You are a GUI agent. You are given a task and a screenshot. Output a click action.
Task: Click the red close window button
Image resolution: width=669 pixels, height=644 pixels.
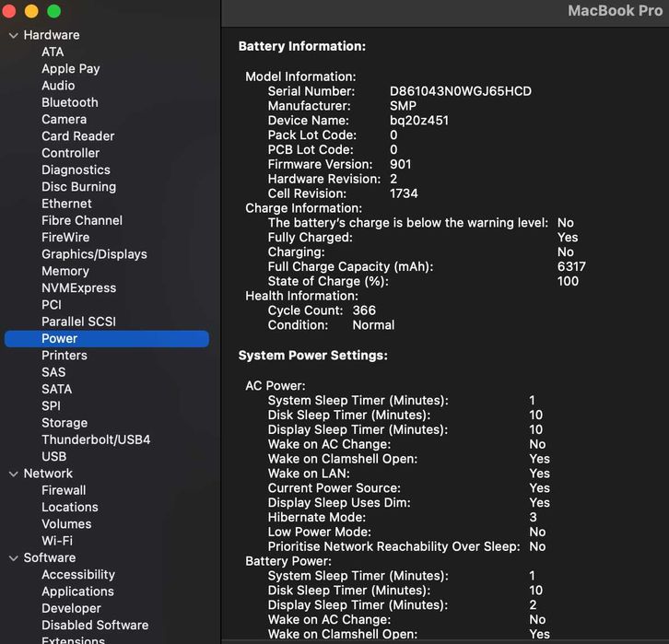tap(9, 11)
